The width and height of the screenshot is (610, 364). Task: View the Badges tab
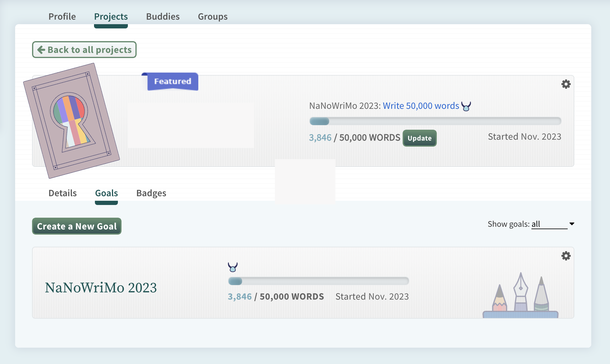pos(151,193)
